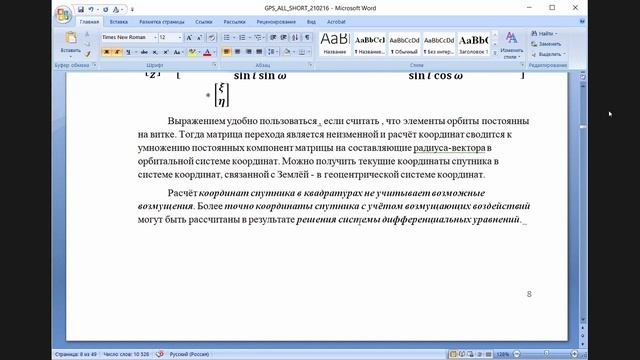Switch to the Рассылки tab

pyautogui.click(x=235, y=22)
